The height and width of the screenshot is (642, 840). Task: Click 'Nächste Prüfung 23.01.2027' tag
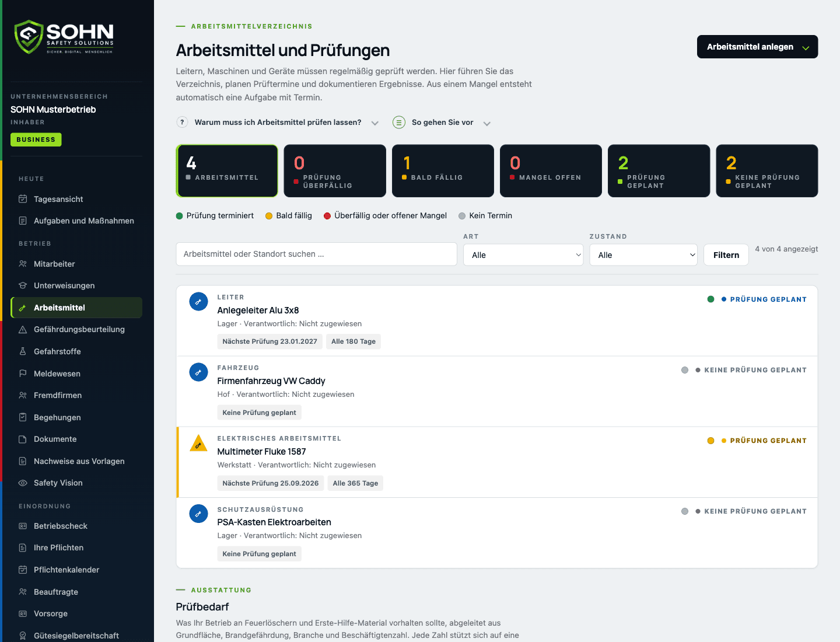(269, 341)
